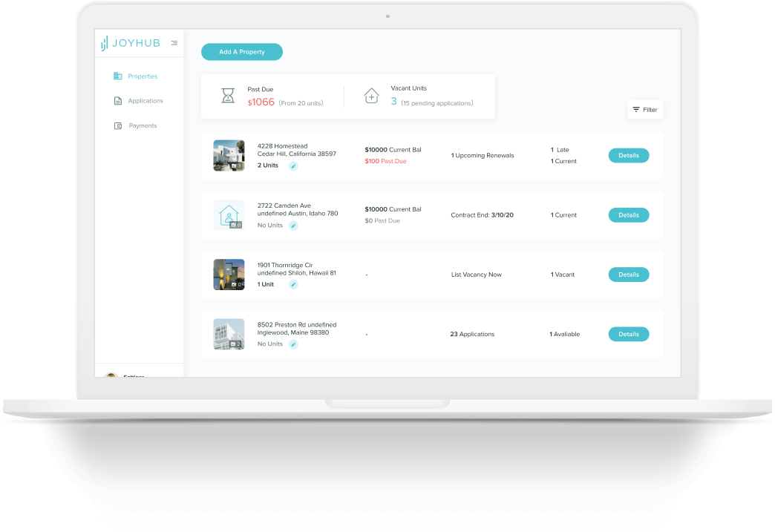Click the Payments wallet icon in sidebar
775x532 pixels.
coord(117,126)
